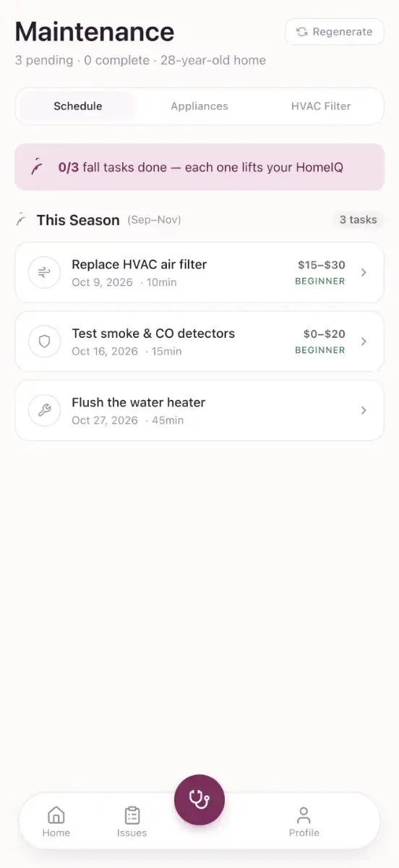The image size is (399, 868).
Task: Open the Flush the water heater task
Action: (199, 410)
